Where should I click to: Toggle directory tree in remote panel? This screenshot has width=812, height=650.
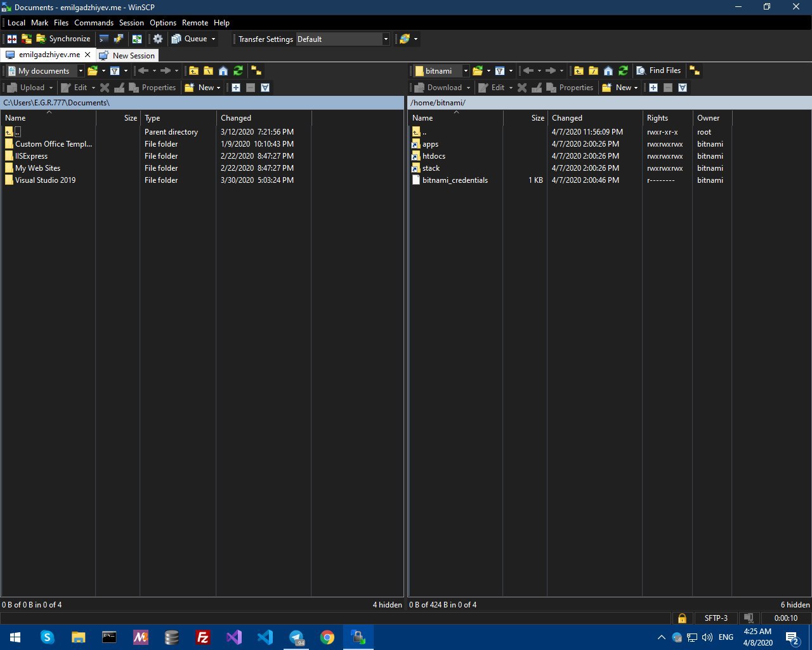click(695, 70)
